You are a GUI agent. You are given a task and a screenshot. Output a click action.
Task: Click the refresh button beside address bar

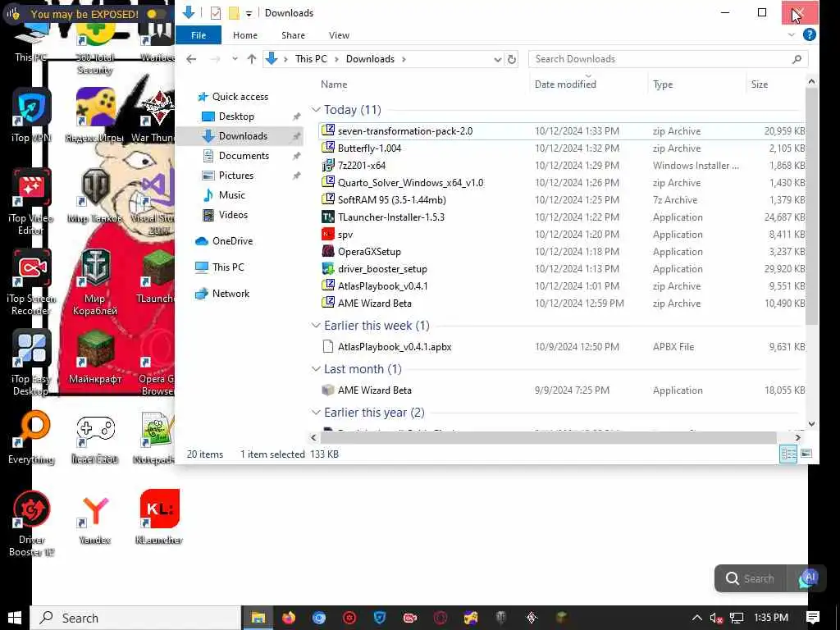click(512, 59)
